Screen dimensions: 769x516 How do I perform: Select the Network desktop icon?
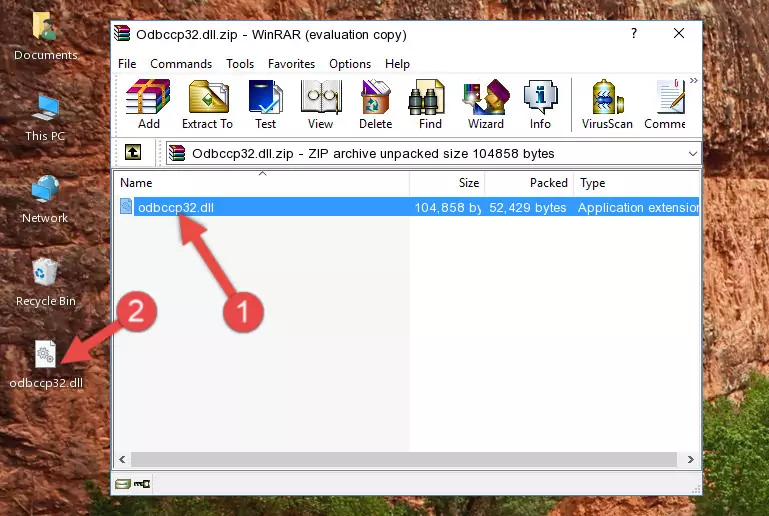click(x=45, y=199)
